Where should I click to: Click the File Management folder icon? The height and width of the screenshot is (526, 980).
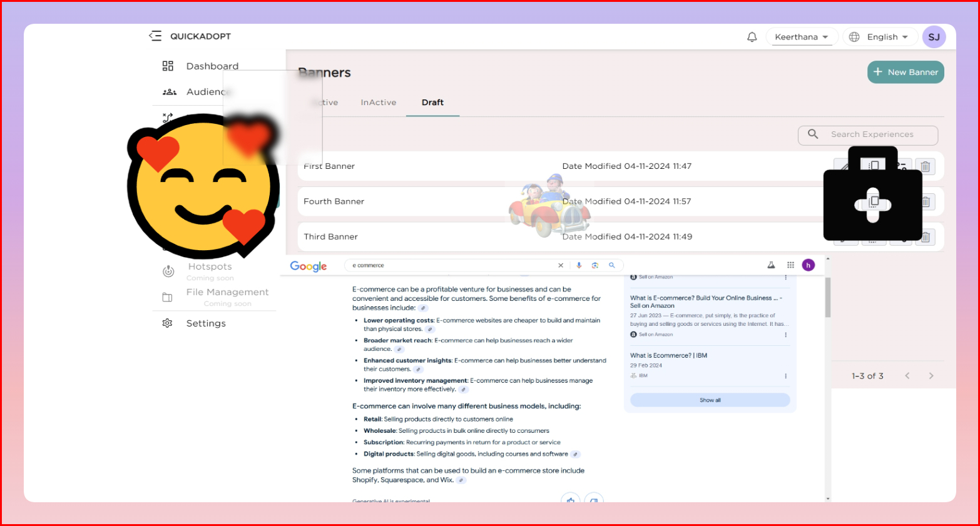[168, 297]
